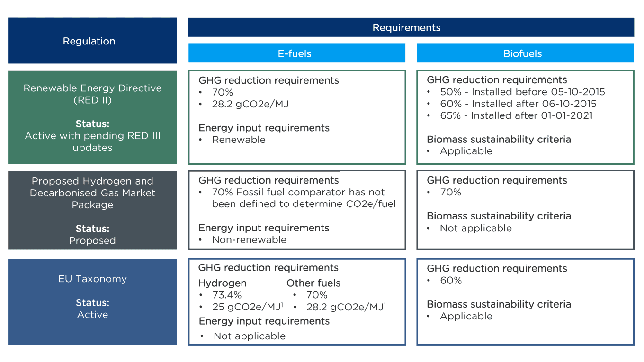
Task: Click "28.2 gCO2e/MJ" under Other fuels in EU Taxonomy
Action: pyautogui.click(x=345, y=307)
